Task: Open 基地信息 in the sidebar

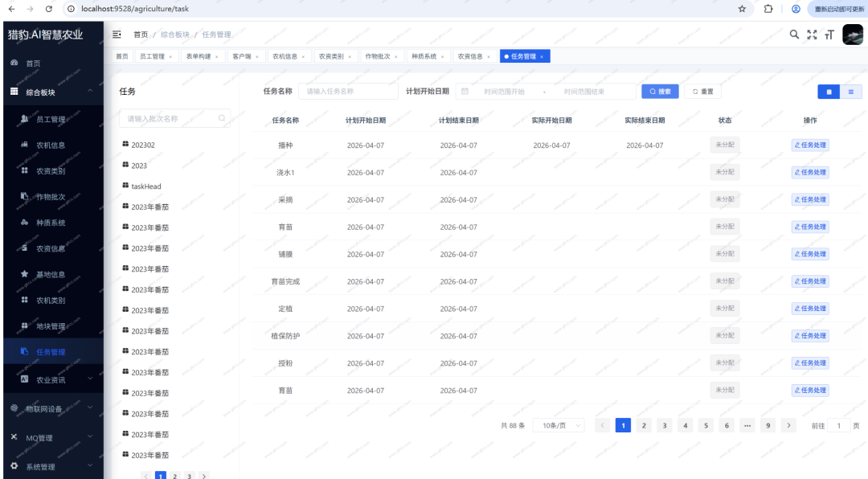Action: coord(53,274)
